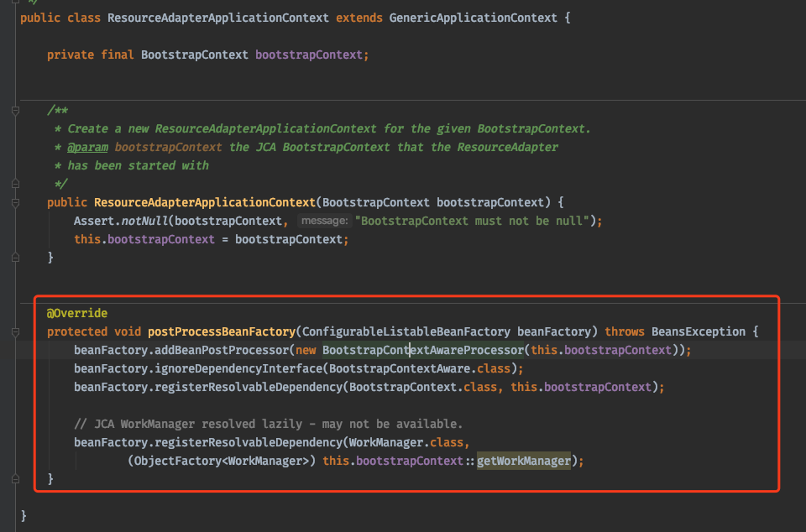Viewport: 806px width, 532px height.
Task: Click the void return type
Action: tap(127, 332)
